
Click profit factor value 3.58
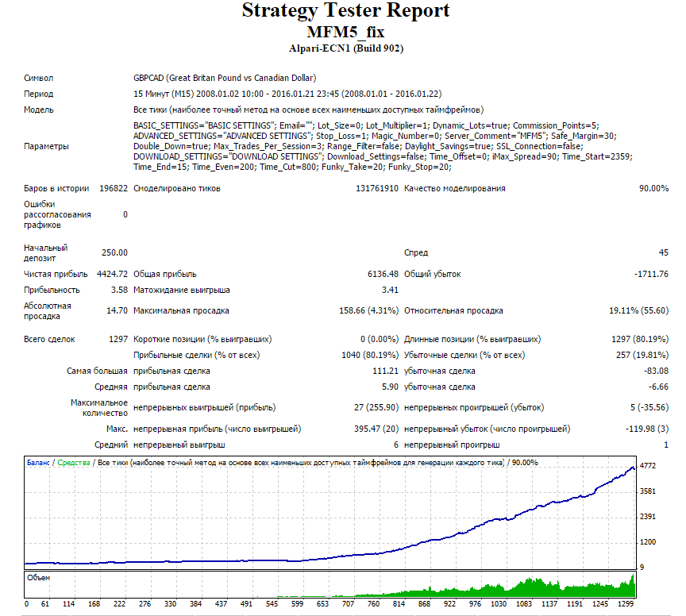[119, 290]
